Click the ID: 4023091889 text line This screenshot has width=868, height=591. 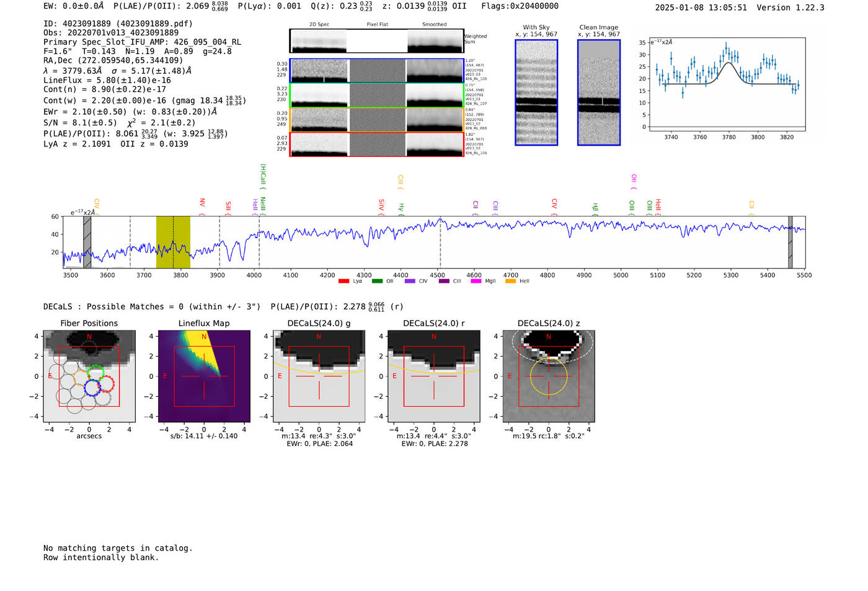(x=118, y=24)
